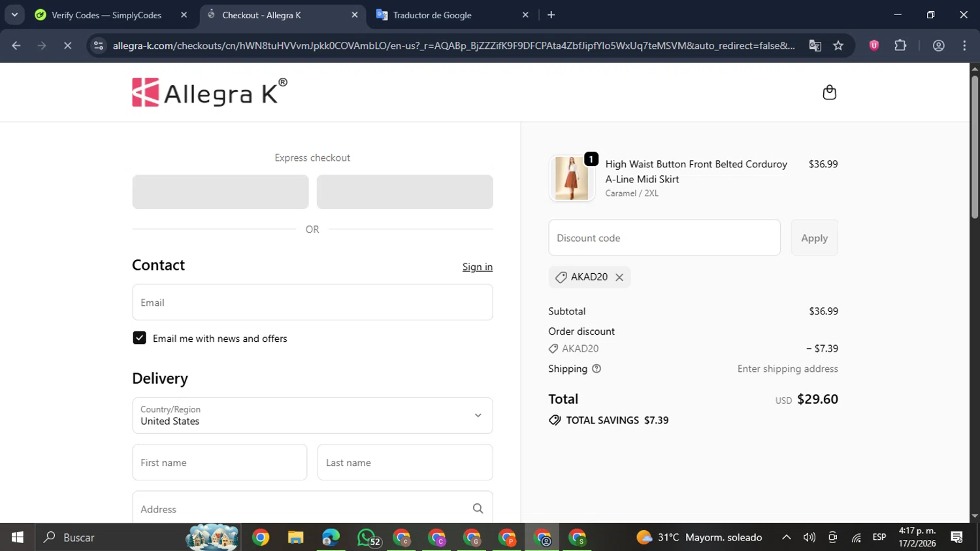Expand the Country/Region dropdown
The width and height of the screenshot is (980, 551).
pyautogui.click(x=312, y=416)
